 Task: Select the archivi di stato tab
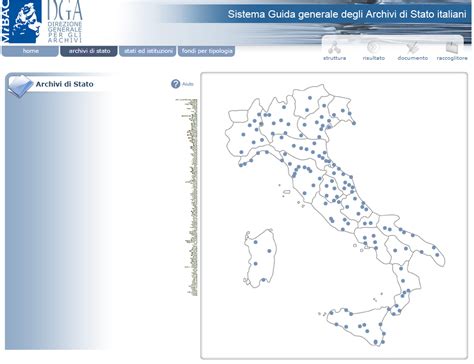89,51
